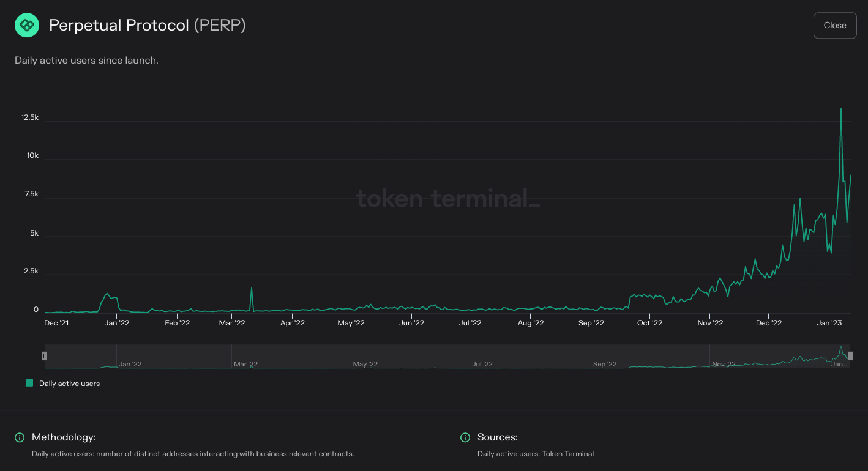Click the March 2022 spike on the chart

click(251, 287)
